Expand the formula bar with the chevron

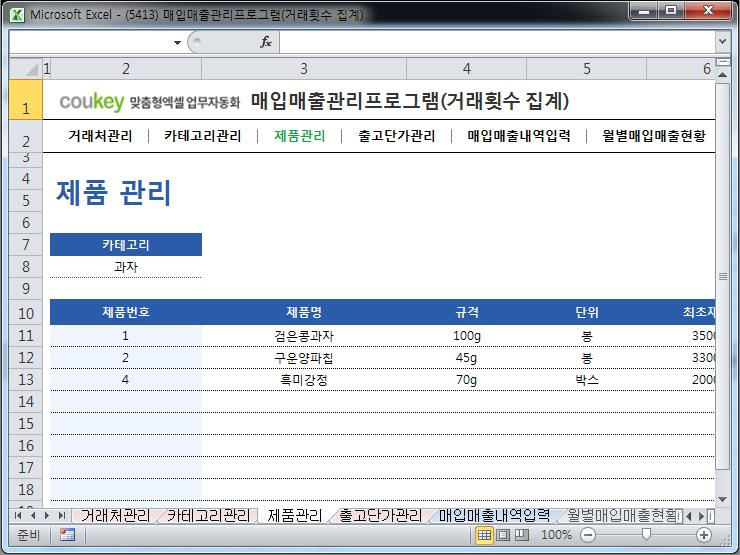click(722, 42)
